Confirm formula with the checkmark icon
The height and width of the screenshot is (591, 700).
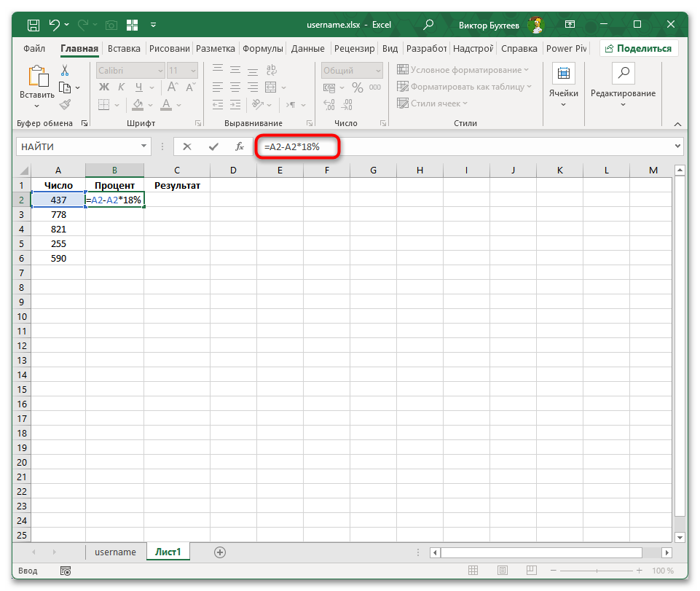click(x=213, y=146)
